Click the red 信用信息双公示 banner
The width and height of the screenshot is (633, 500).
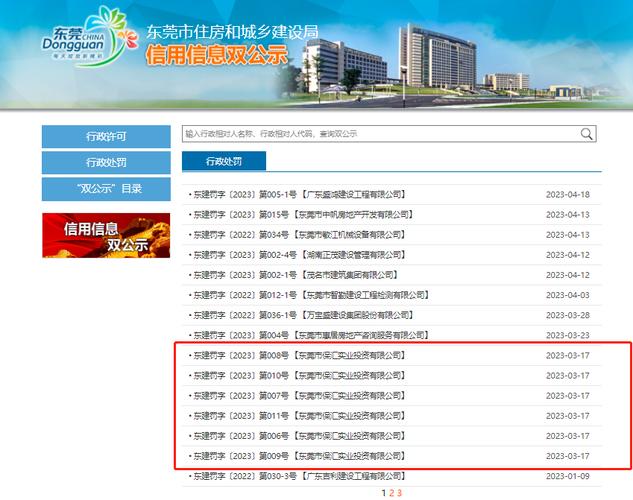106,235
